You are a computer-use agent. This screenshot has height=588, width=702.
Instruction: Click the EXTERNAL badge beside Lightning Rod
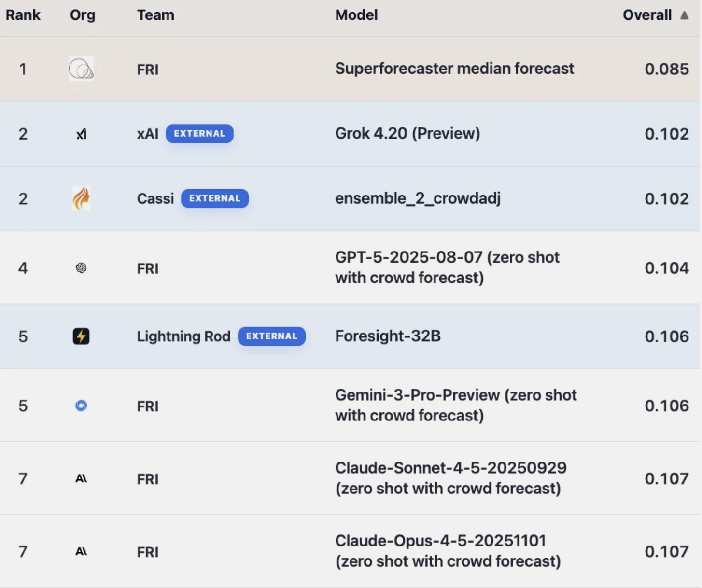pos(271,336)
